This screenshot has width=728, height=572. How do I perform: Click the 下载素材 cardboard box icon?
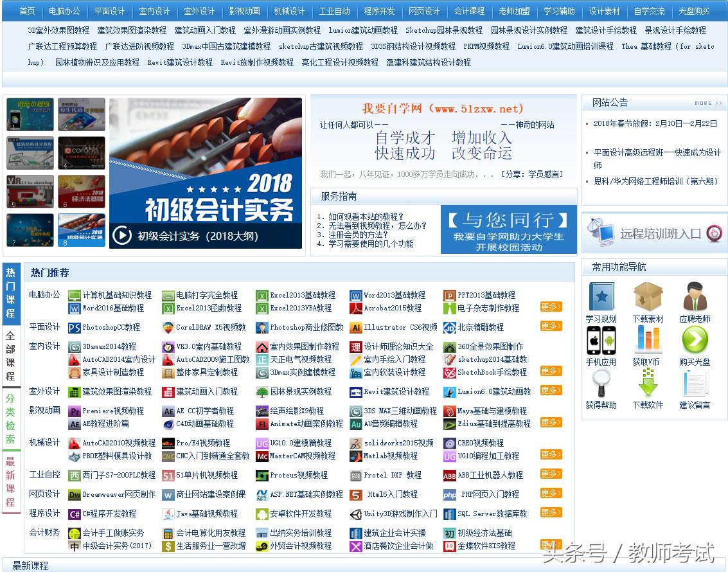pos(647,296)
